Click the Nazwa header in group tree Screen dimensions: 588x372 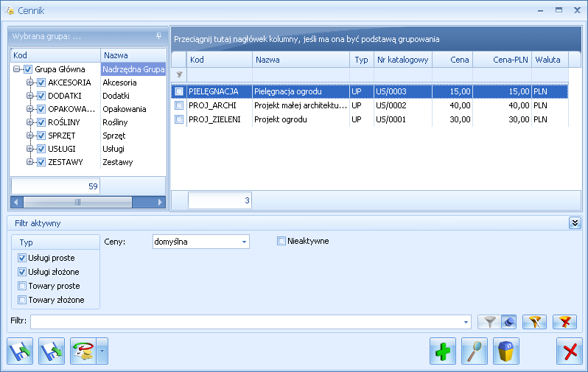(x=133, y=55)
